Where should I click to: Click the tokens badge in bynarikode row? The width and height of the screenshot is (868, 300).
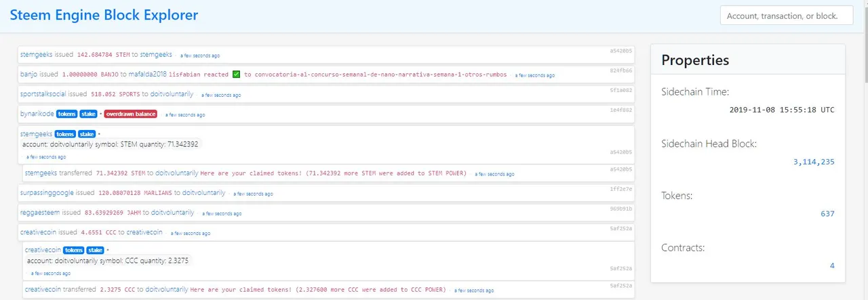point(66,114)
